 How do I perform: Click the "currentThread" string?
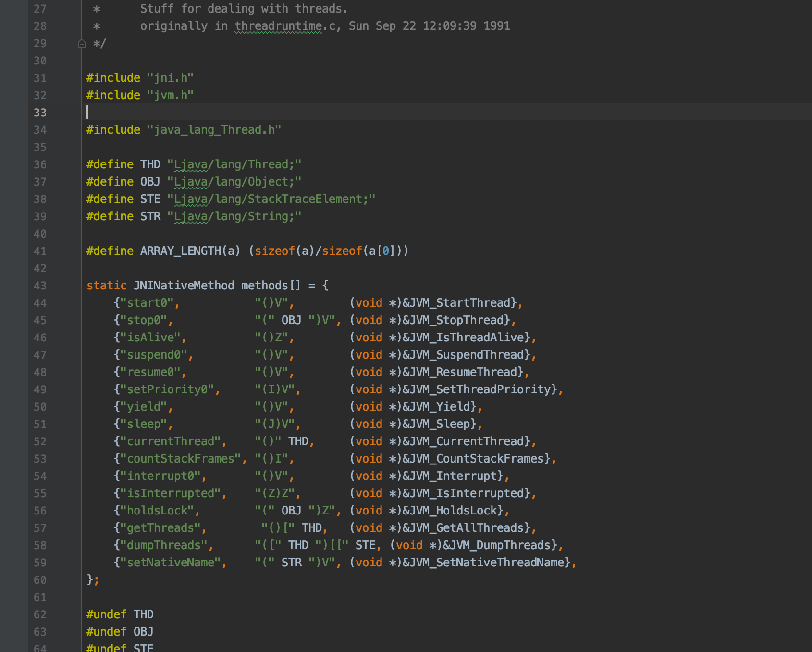[x=171, y=441]
